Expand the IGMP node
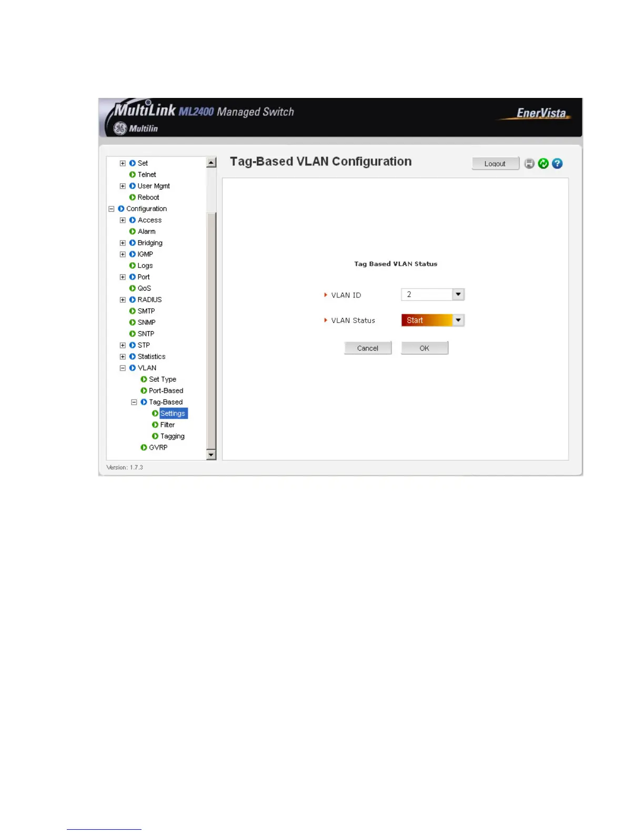This screenshot has width=644, height=834. coord(123,254)
